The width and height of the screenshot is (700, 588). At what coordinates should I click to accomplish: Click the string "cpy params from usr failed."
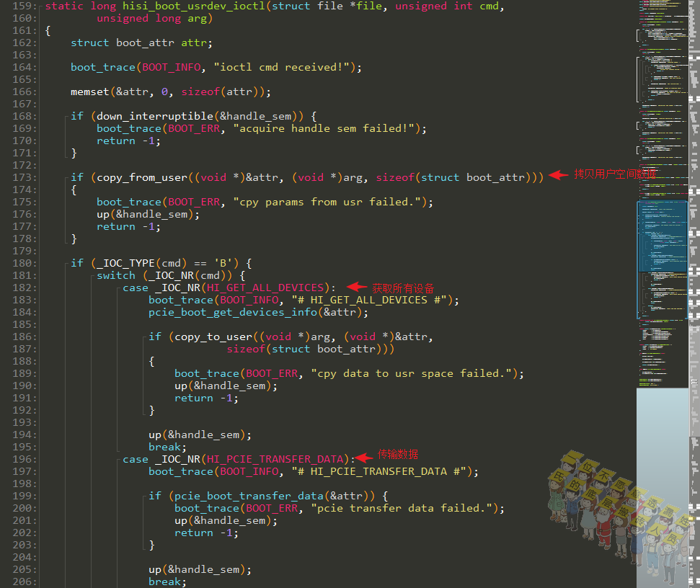[x=327, y=202]
